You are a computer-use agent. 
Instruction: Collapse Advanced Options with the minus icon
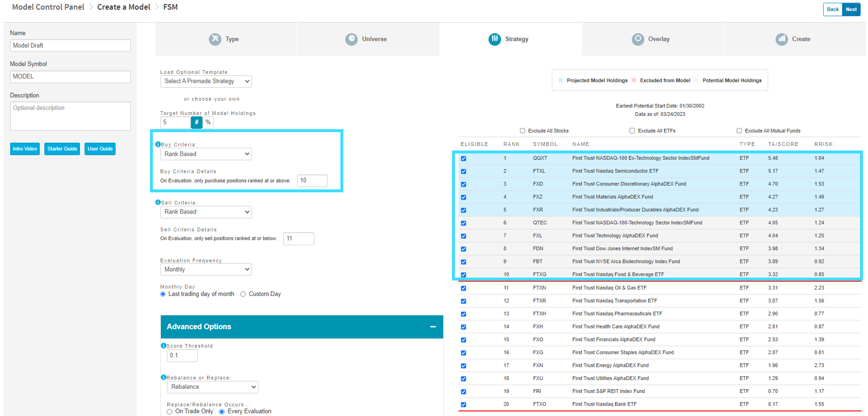433,327
